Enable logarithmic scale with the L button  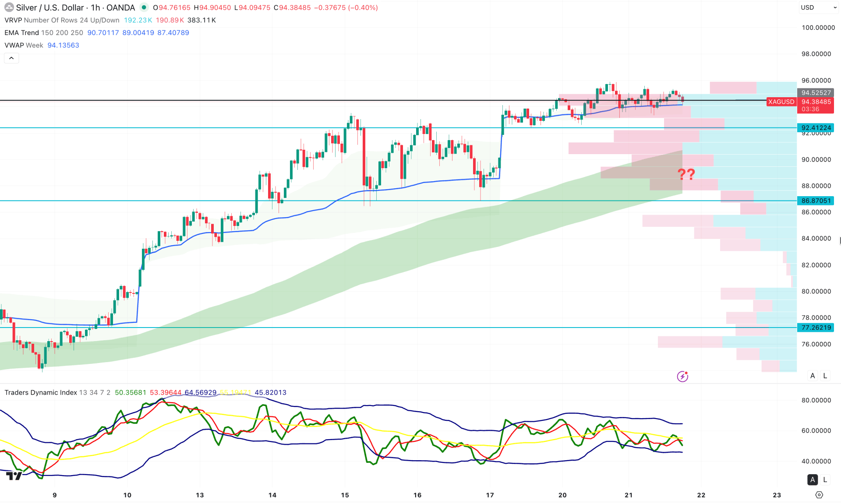pyautogui.click(x=825, y=376)
